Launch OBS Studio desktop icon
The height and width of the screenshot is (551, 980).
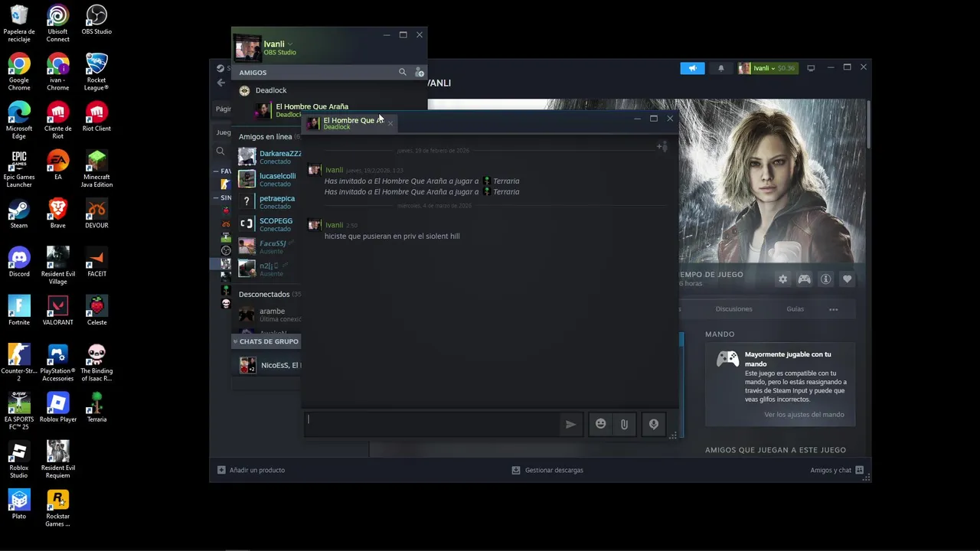click(96, 20)
